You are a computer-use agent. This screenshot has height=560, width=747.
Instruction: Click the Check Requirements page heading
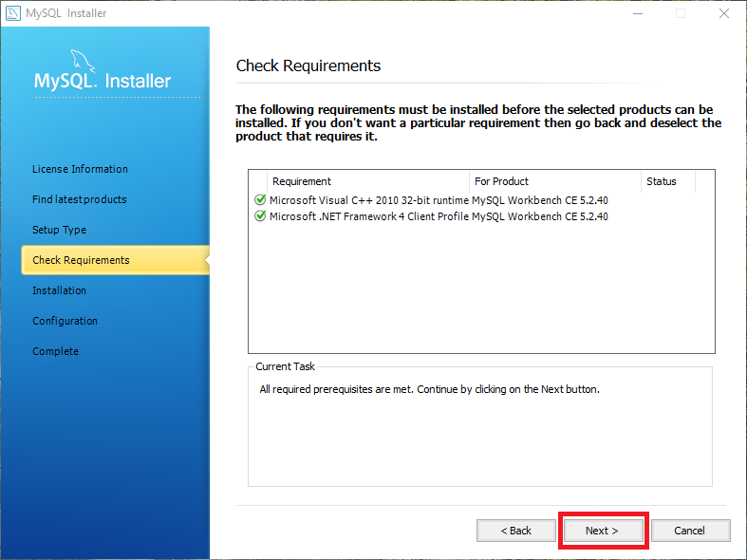tap(308, 65)
